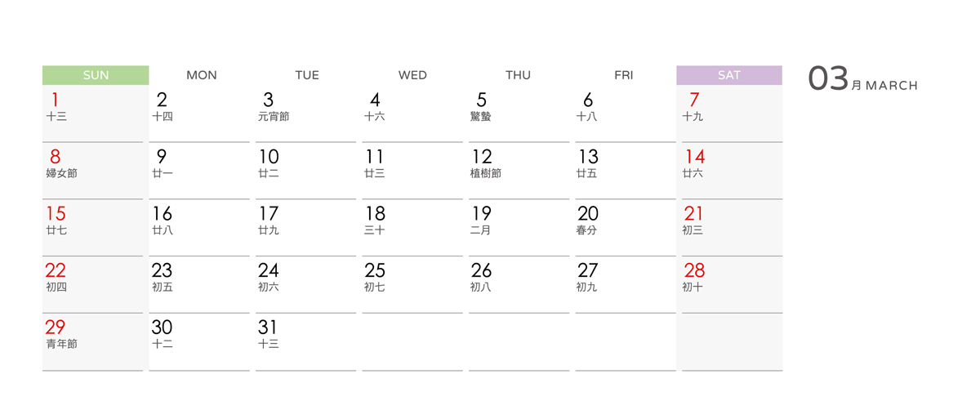
Task: Click the WED weekday header
Action: click(412, 75)
